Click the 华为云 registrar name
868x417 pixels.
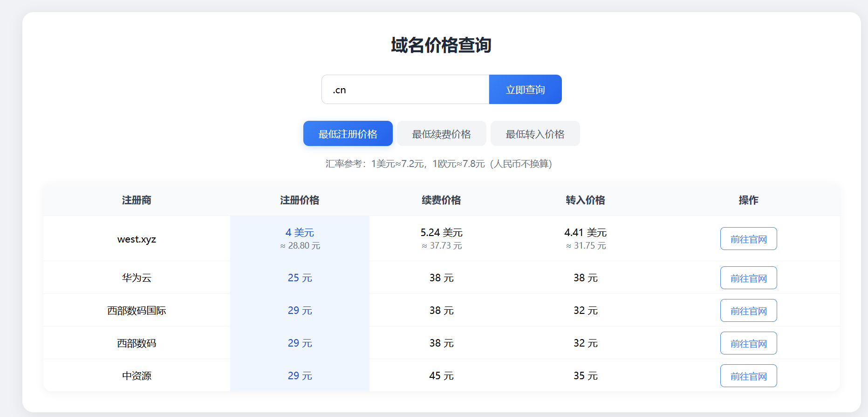tap(137, 278)
